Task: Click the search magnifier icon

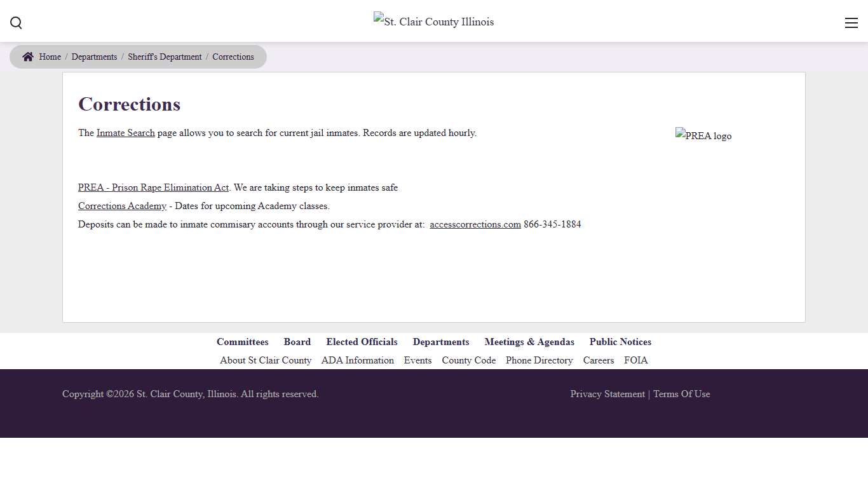Action: pyautogui.click(x=16, y=23)
